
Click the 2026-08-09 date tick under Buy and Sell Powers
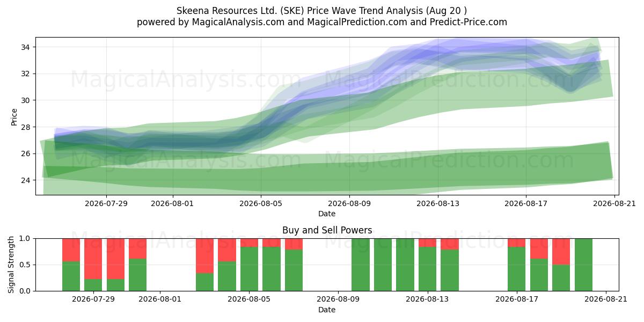339,299
